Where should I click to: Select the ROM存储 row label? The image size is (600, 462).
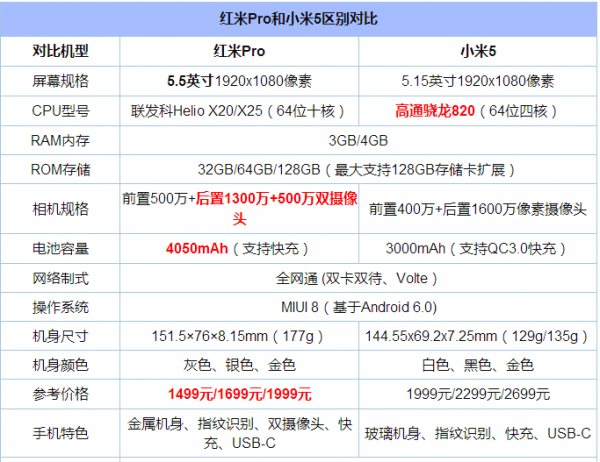59,167
